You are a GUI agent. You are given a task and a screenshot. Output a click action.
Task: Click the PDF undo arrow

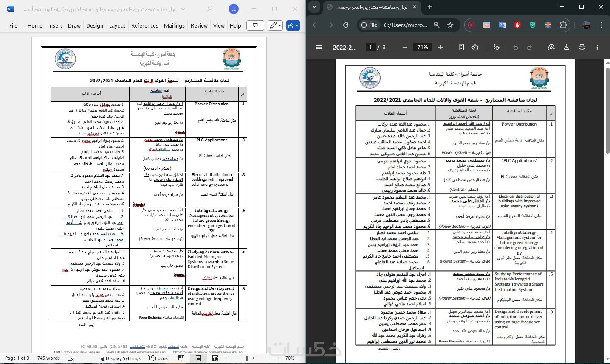pos(516,47)
